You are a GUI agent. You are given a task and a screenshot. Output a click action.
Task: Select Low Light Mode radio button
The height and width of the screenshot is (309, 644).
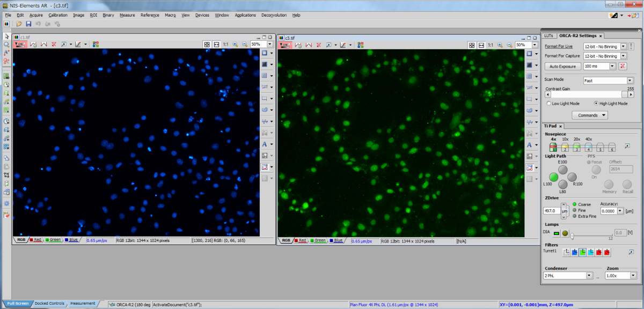548,104
